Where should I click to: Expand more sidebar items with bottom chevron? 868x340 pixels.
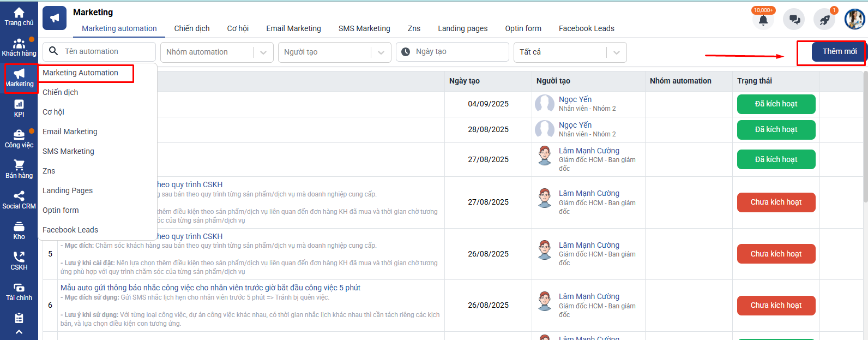19,332
